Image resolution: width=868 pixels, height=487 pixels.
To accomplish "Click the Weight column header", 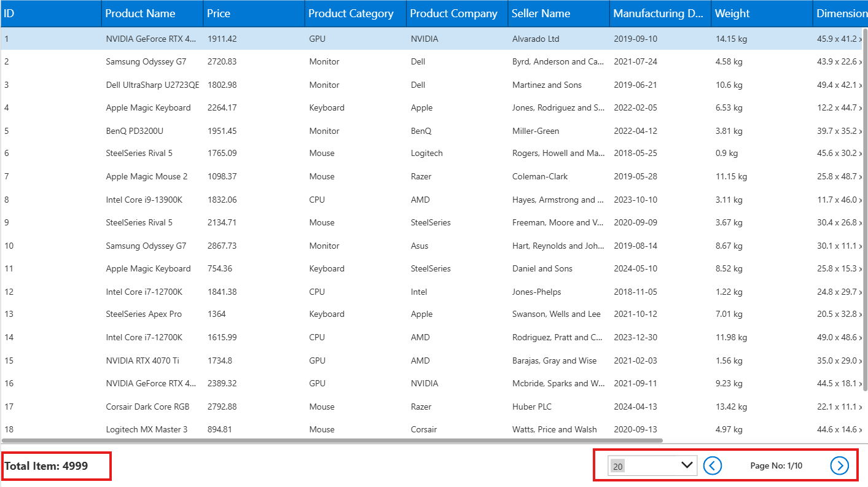I will [x=762, y=14].
